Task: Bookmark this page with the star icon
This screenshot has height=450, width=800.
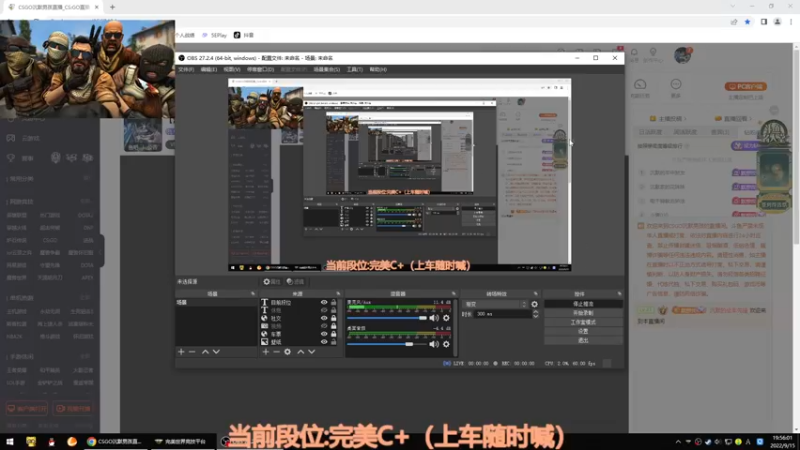Action: (x=747, y=22)
